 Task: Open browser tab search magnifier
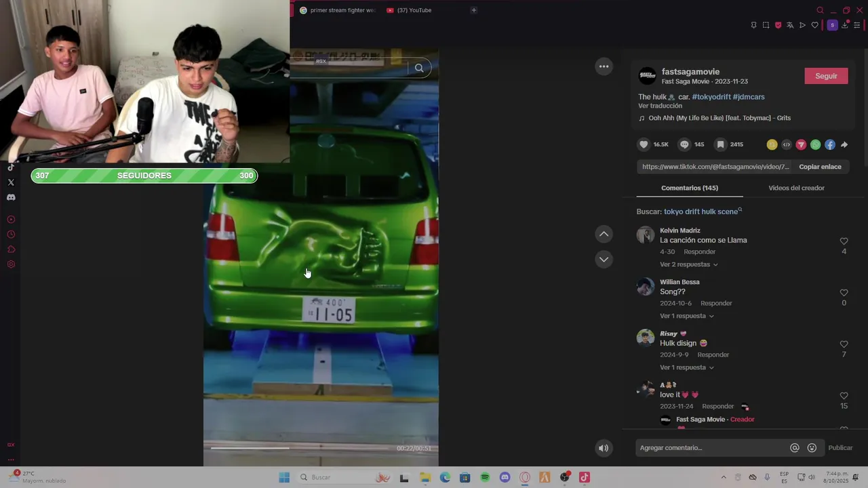tap(820, 10)
